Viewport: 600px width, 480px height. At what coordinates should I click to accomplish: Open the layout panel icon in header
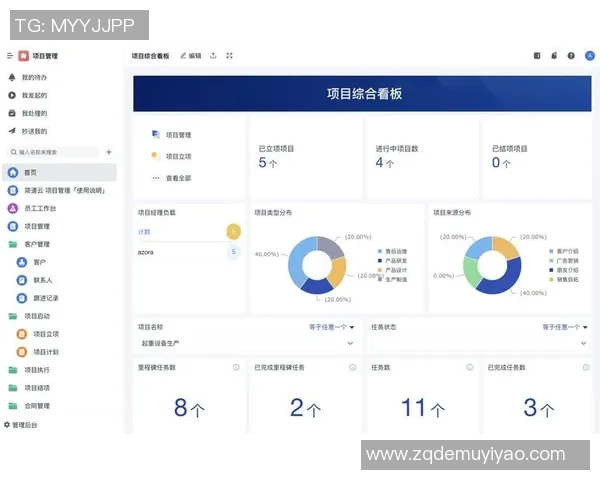[x=537, y=56]
